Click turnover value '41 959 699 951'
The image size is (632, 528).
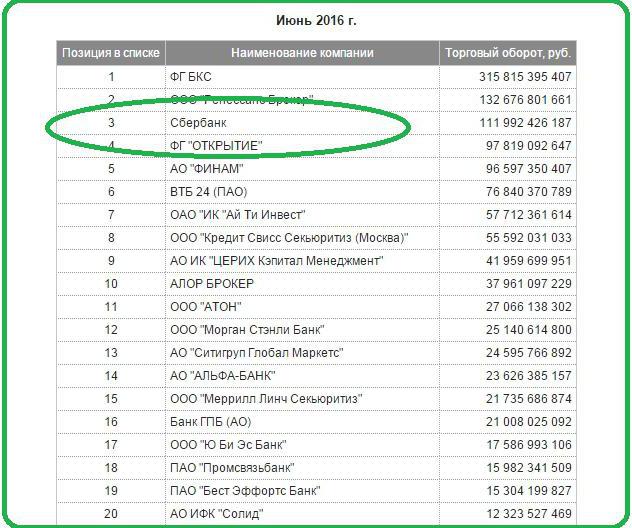[528, 261]
